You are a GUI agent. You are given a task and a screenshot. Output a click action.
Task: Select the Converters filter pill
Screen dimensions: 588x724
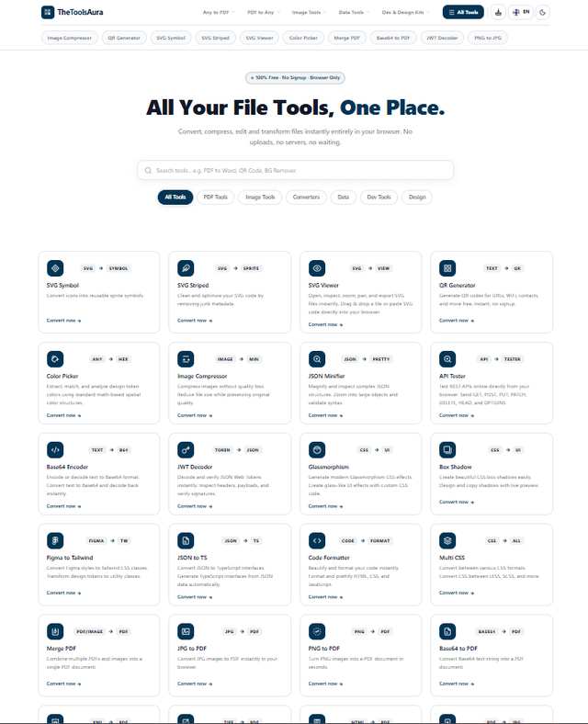point(306,198)
